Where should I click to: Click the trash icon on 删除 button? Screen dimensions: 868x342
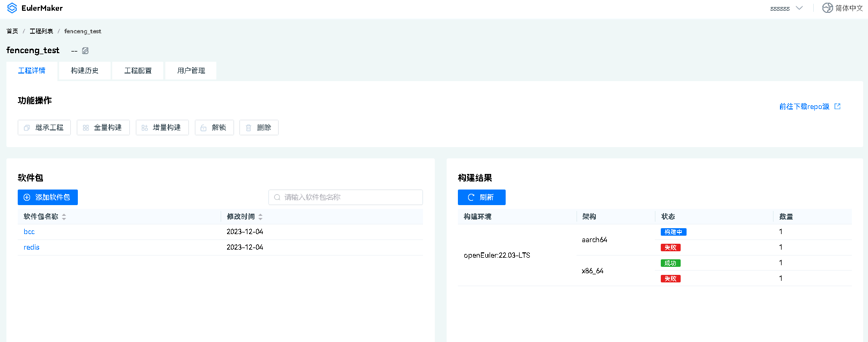pyautogui.click(x=249, y=128)
